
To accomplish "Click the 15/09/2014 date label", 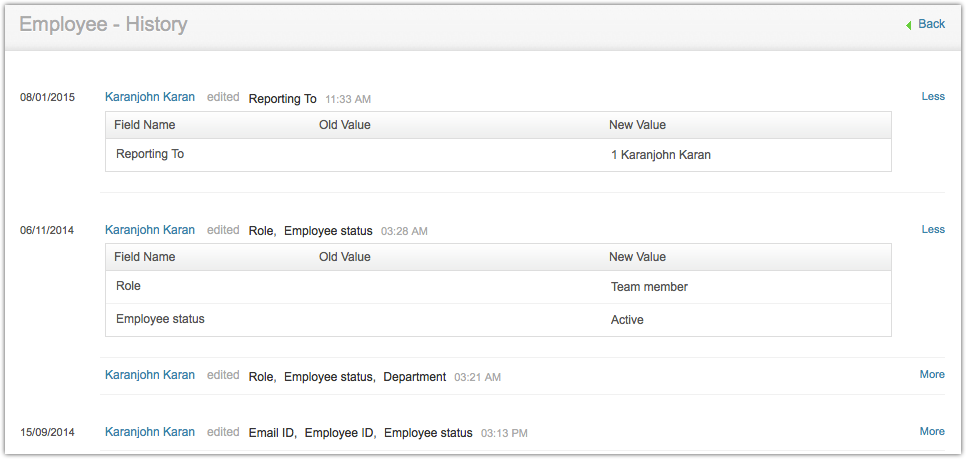I will coord(47,432).
